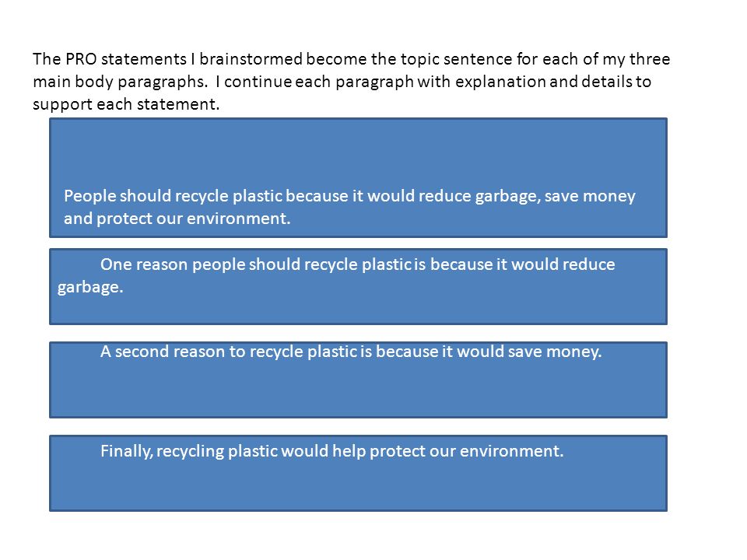747x560 pixels.
Task: Click the word 'PRO' in the intro text
Action: (x=81, y=59)
